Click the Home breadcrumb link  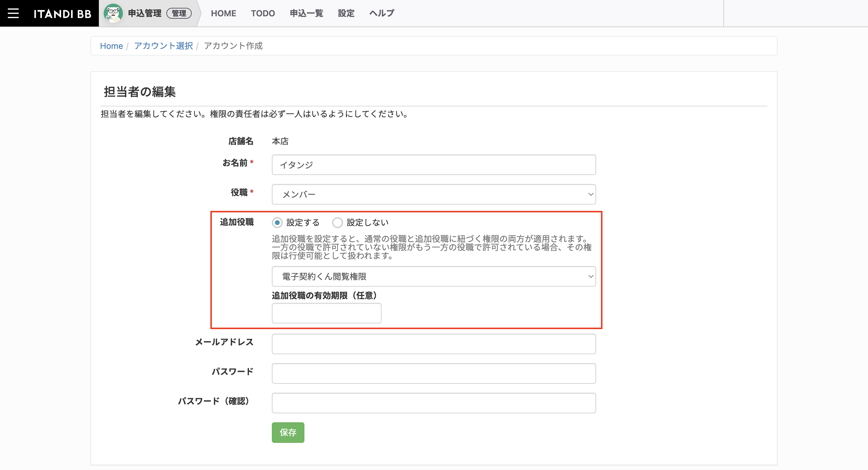(x=111, y=46)
